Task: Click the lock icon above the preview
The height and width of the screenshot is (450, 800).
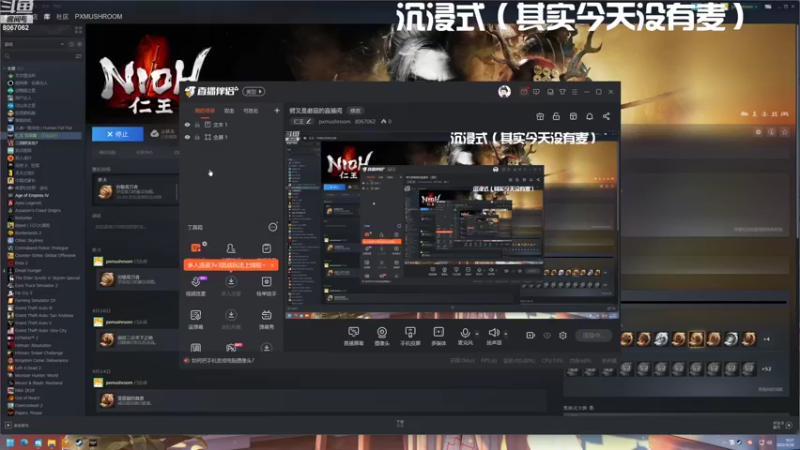Action: [x=556, y=116]
